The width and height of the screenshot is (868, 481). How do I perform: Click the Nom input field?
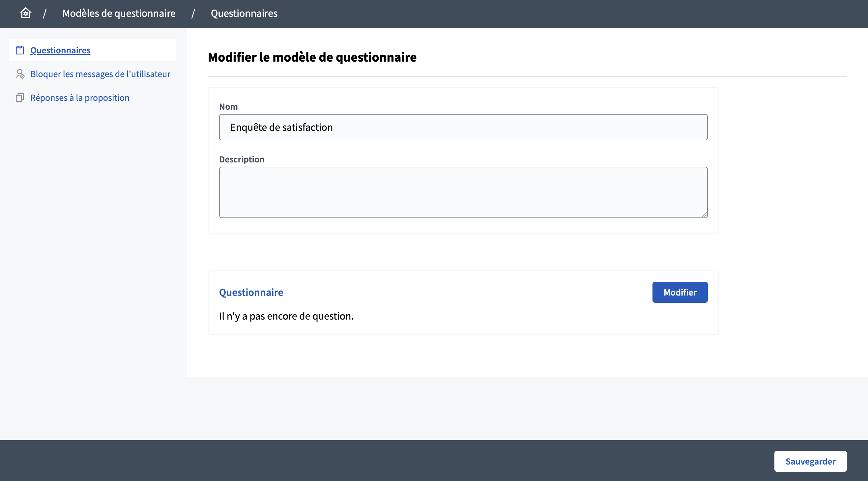(463, 127)
